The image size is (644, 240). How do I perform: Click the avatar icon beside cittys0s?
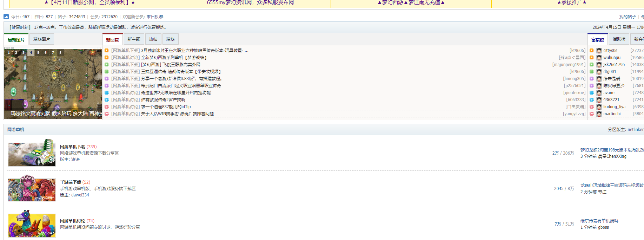599,51
